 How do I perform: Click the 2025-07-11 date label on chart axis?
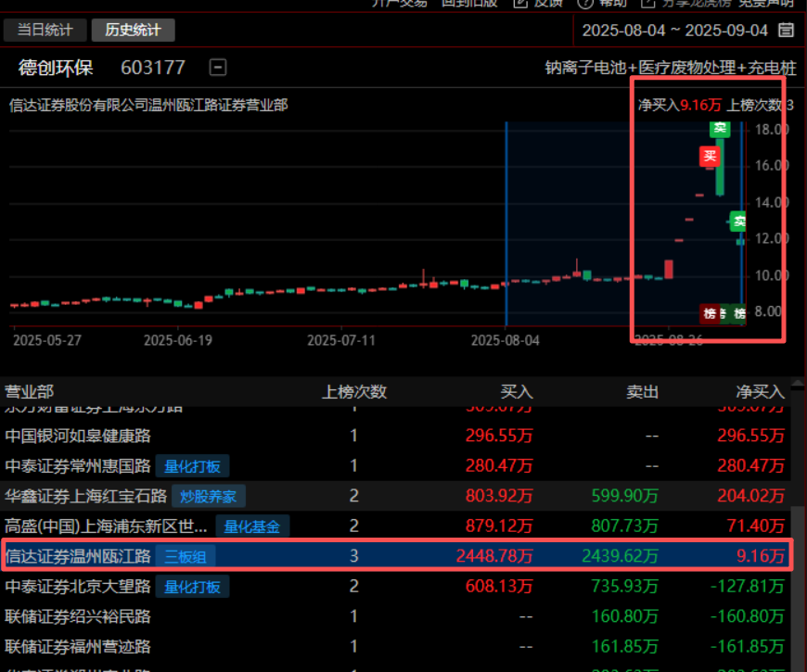tap(341, 340)
